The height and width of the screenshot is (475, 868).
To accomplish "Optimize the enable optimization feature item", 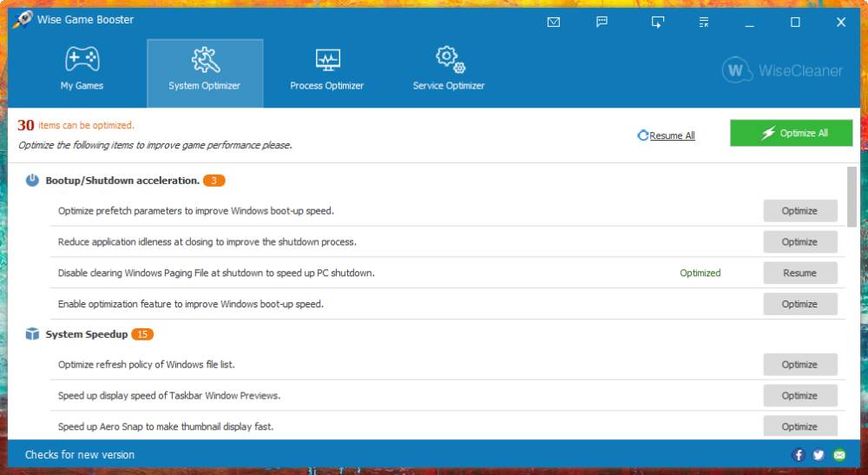I will coord(800,304).
